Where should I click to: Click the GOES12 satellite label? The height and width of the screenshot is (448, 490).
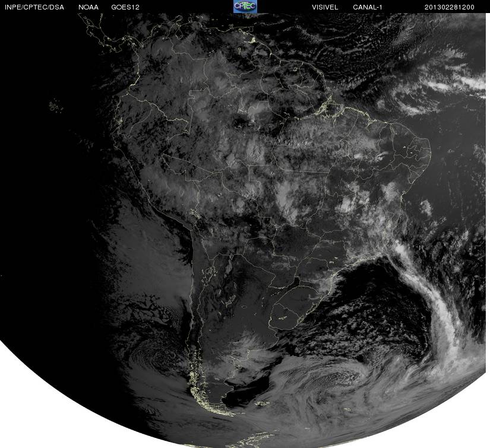point(125,7)
